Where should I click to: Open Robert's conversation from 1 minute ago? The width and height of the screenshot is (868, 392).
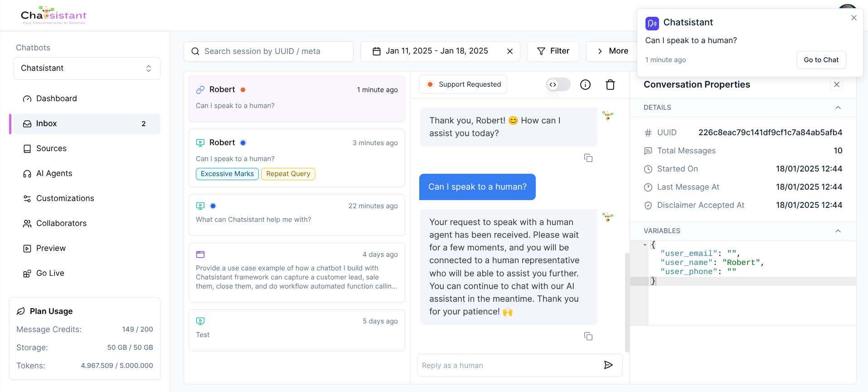[x=297, y=99]
